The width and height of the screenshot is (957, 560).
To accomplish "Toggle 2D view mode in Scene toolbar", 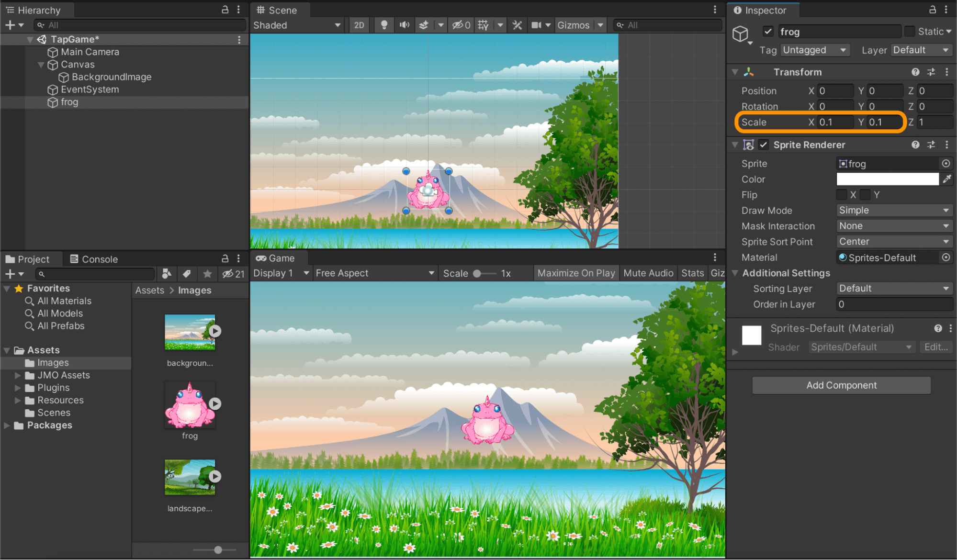I will tap(358, 25).
